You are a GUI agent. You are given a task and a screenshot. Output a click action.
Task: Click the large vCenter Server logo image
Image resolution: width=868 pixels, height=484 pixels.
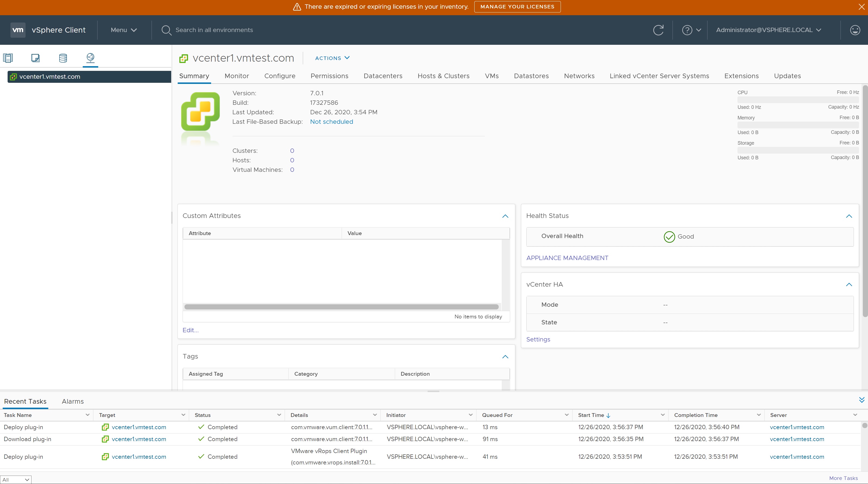pos(201,112)
